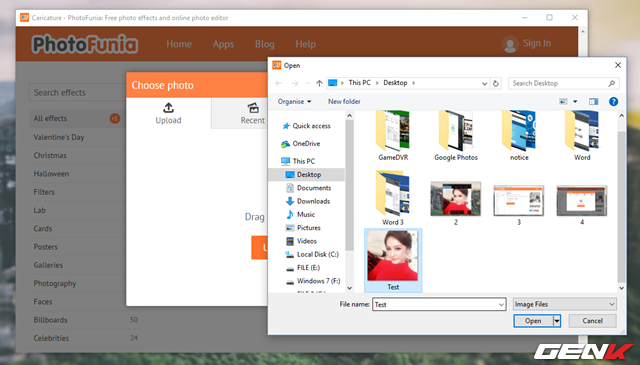Select the Valentine's Day category
This screenshot has width=640, height=365.
point(59,137)
